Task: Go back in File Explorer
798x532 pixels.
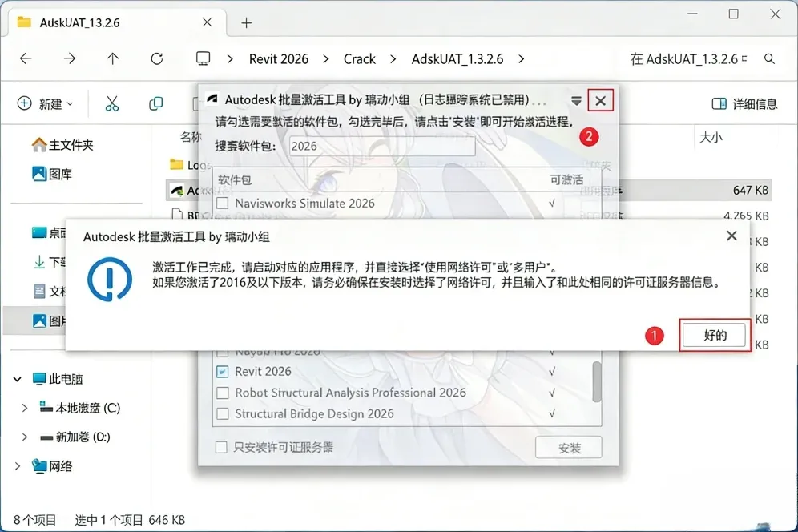Action: coord(26,58)
